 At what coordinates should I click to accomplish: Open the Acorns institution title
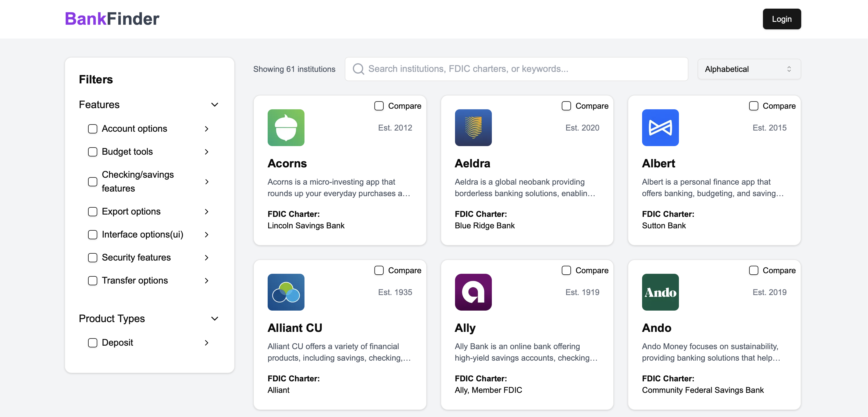click(287, 163)
